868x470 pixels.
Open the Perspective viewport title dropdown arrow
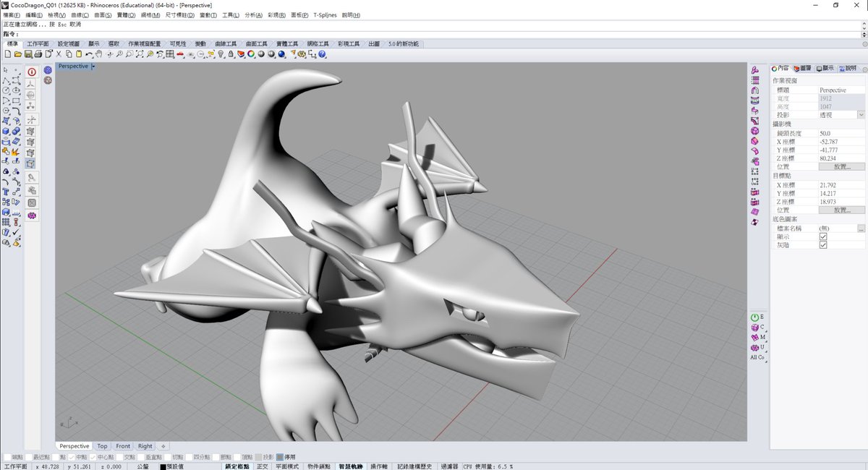pyautogui.click(x=93, y=67)
